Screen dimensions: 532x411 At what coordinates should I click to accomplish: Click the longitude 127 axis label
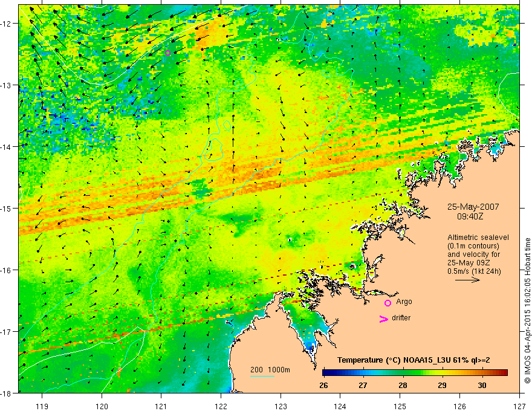[519, 406]
